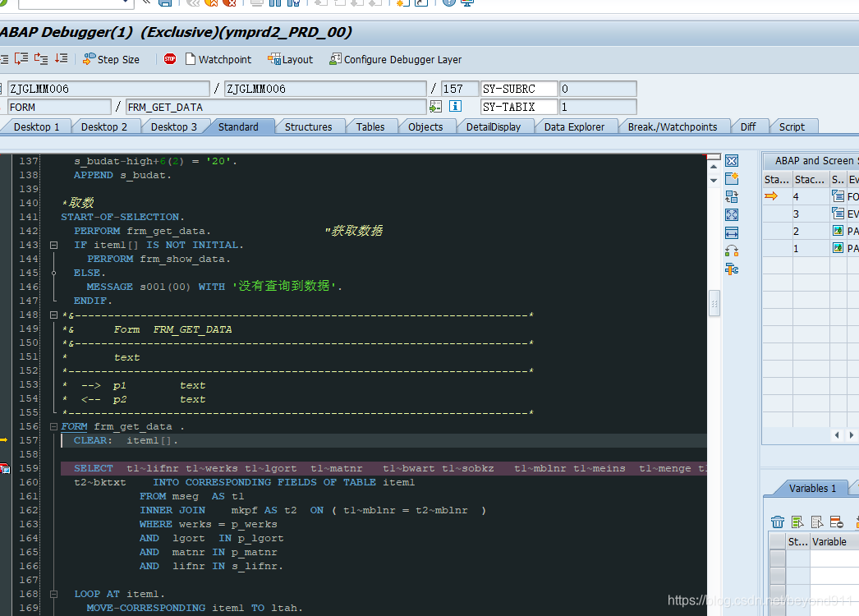Select stack level 3 row
859x616 pixels.
click(x=811, y=214)
